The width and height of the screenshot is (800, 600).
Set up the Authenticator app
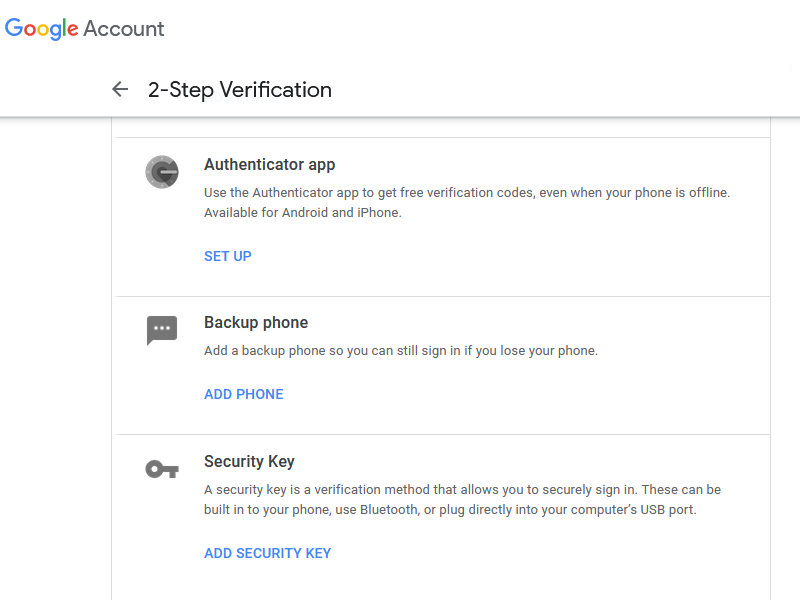click(x=227, y=256)
